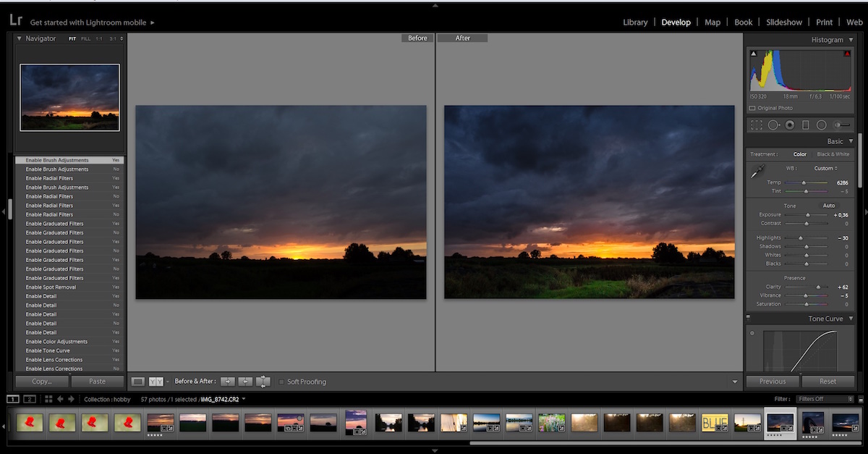Open the WB Custom preset dropdown

[825, 168]
